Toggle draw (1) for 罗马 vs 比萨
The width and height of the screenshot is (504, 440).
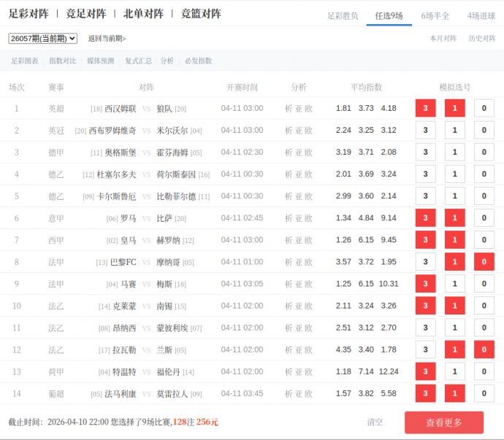point(454,218)
